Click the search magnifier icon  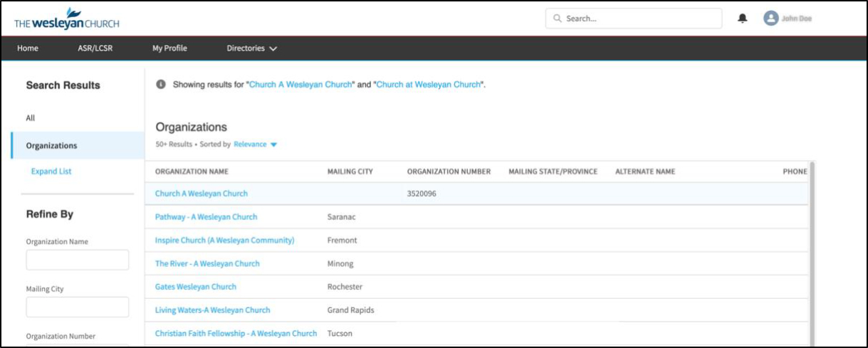tap(558, 19)
